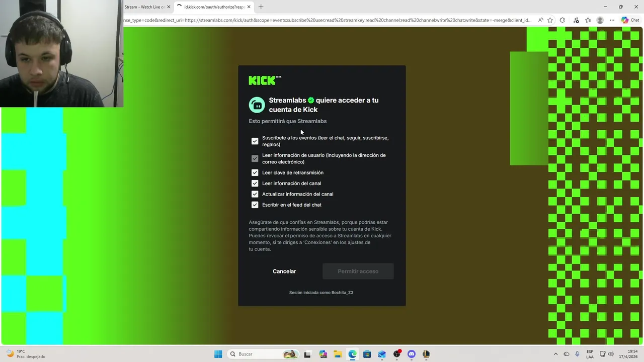Click the Kick logo in the dialog
644x362 pixels.
(265, 80)
